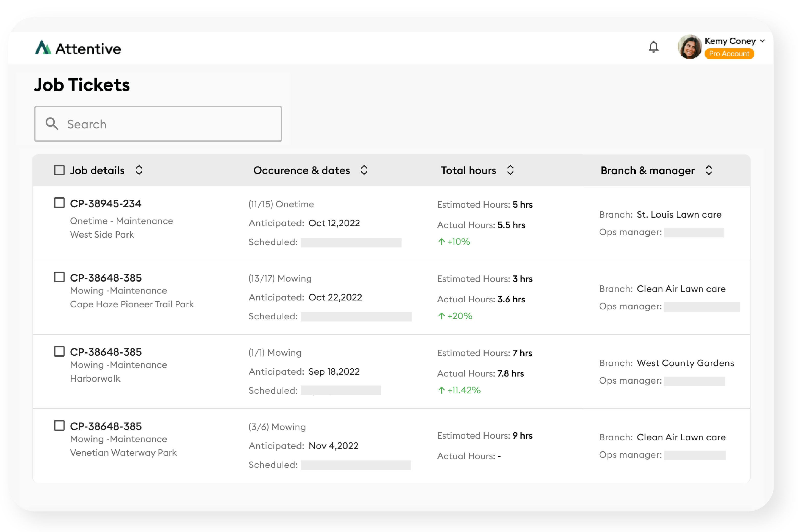798x532 pixels.
Task: Click the +10% hours variance indicator
Action: click(454, 241)
